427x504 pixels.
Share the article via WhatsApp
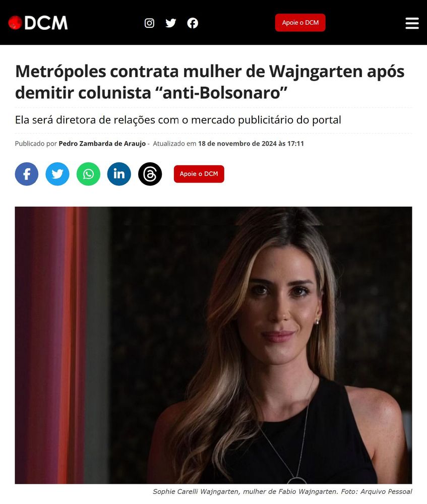click(88, 174)
